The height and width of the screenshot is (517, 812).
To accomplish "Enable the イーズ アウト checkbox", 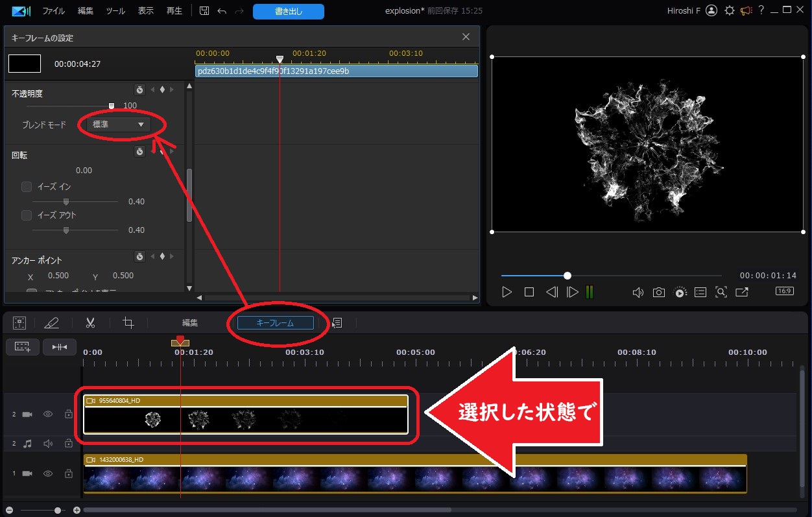I will tap(27, 215).
